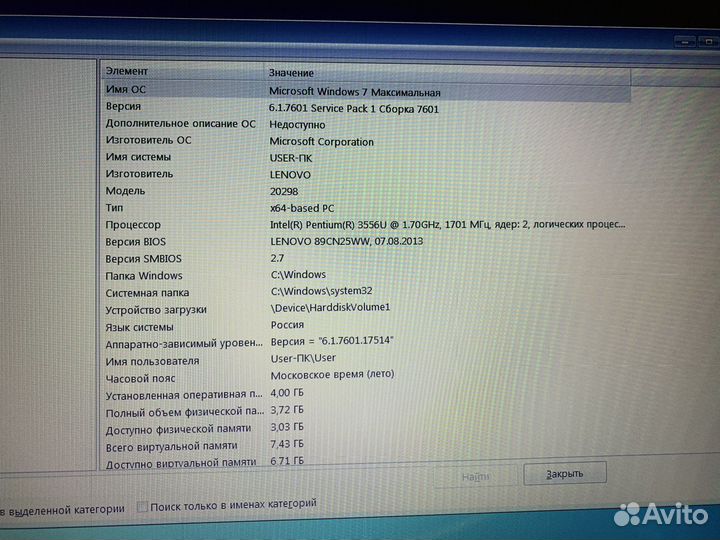Click the '3,03 ГБ' value
The image size is (720, 540).
pyautogui.click(x=287, y=427)
